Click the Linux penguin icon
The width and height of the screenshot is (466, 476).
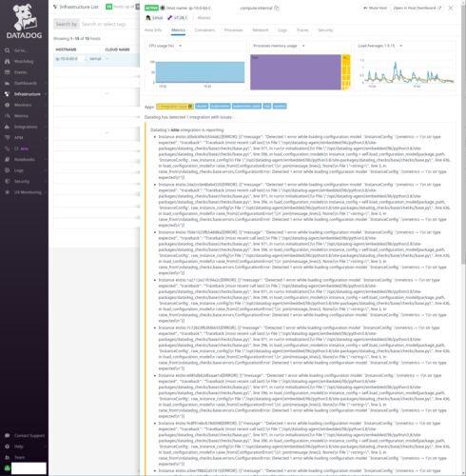point(148,18)
